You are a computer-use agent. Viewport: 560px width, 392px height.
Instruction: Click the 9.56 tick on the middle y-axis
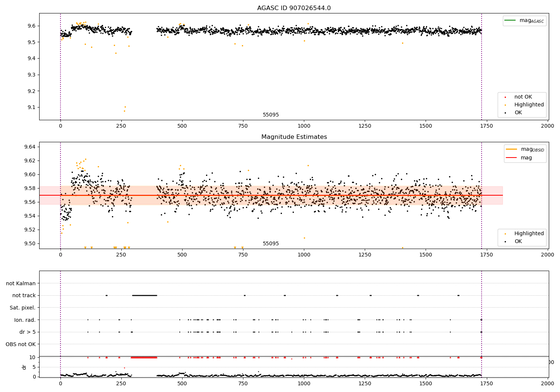[x=30, y=202]
